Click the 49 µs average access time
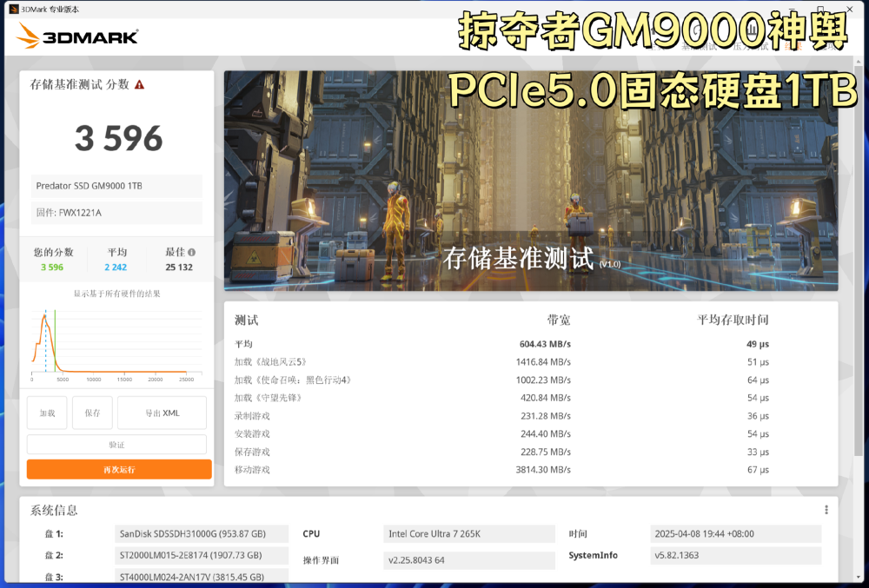Image resolution: width=869 pixels, height=588 pixels. coord(758,344)
